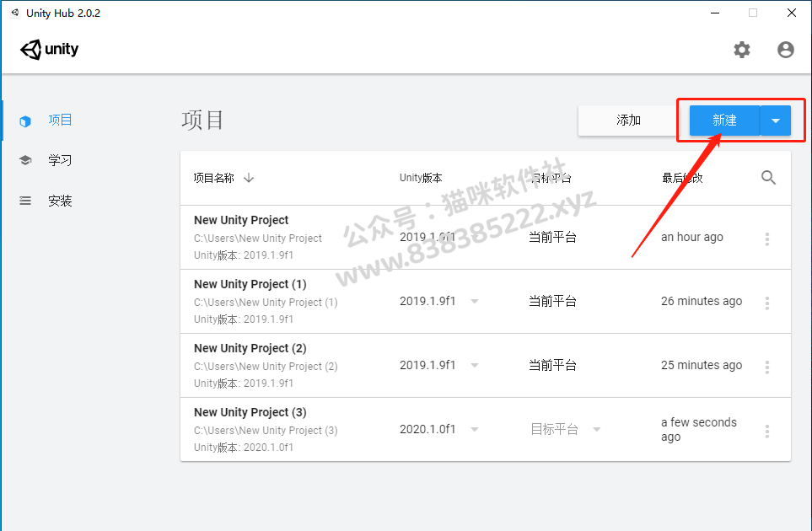This screenshot has width=812, height=531.
Task: Open the account profile icon
Action: pos(786,50)
